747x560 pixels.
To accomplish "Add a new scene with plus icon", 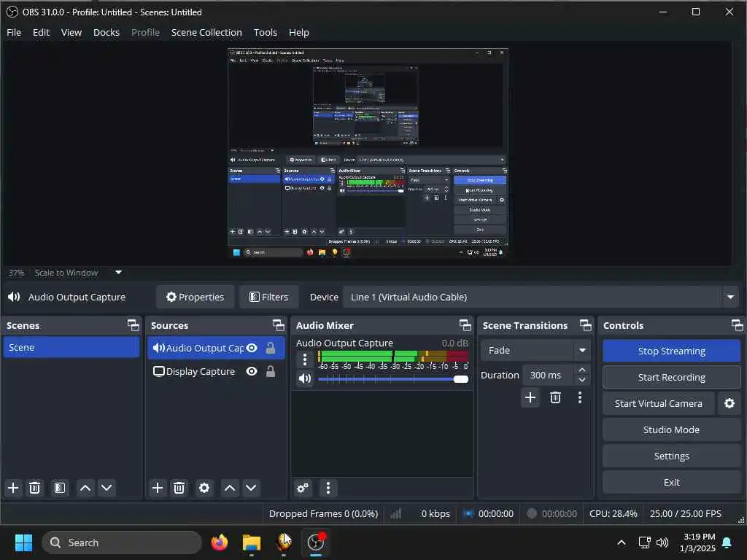I will (13, 488).
